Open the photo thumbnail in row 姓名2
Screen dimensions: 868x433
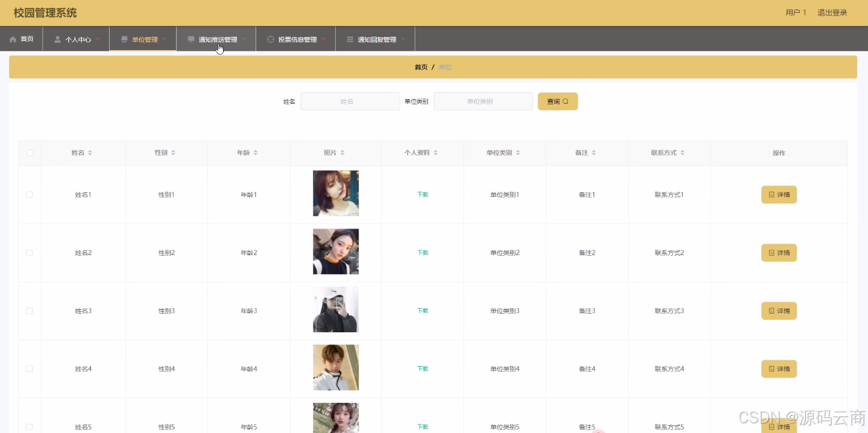[x=336, y=251]
